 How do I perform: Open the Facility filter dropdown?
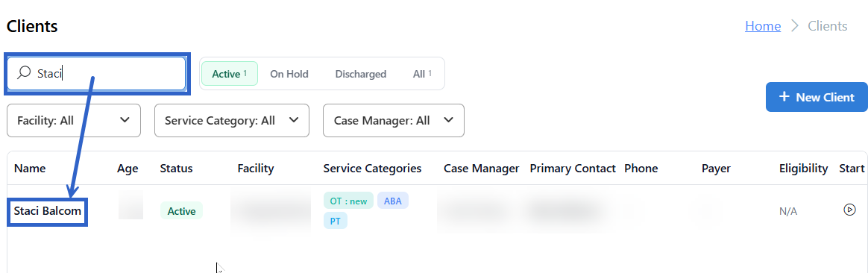point(74,120)
